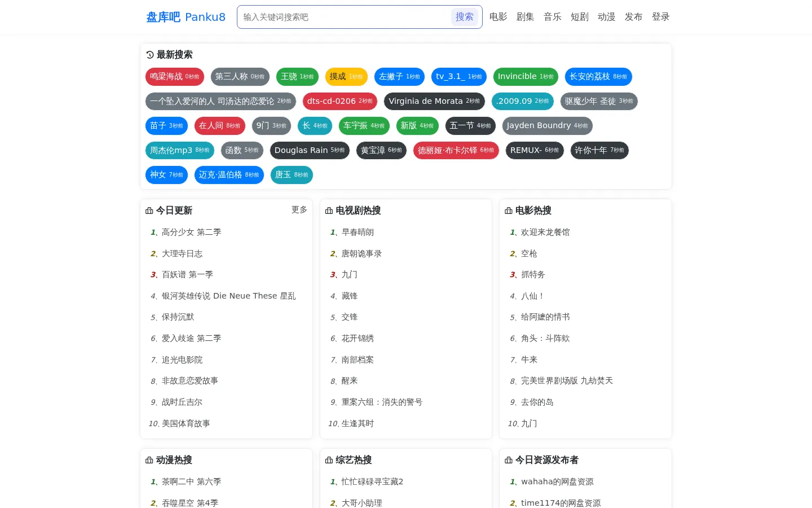Click the ranking icon next to 今日更新
Viewport: 812px width, 508px height.
(149, 211)
